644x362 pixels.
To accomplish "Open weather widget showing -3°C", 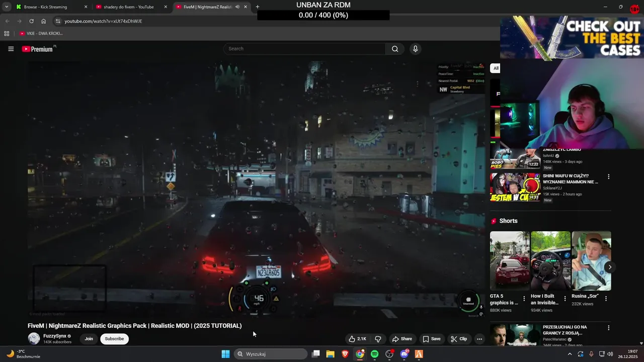I will (23, 354).
